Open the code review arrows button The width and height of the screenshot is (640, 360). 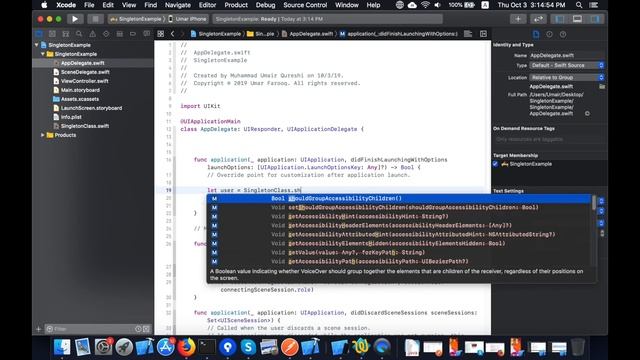click(538, 19)
